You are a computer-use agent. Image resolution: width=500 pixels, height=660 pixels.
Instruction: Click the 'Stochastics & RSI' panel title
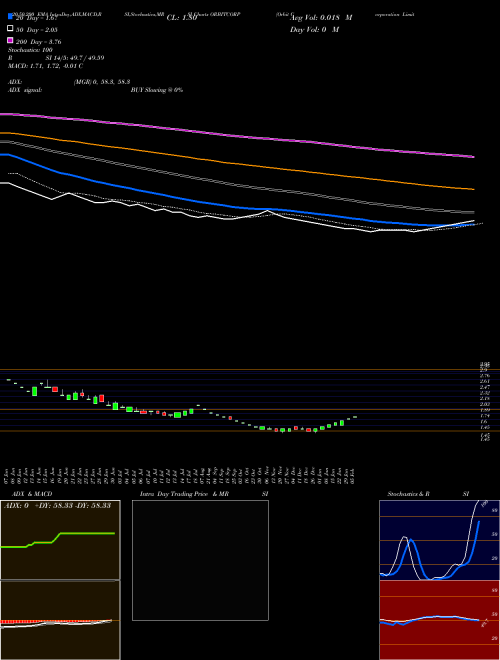(428, 494)
